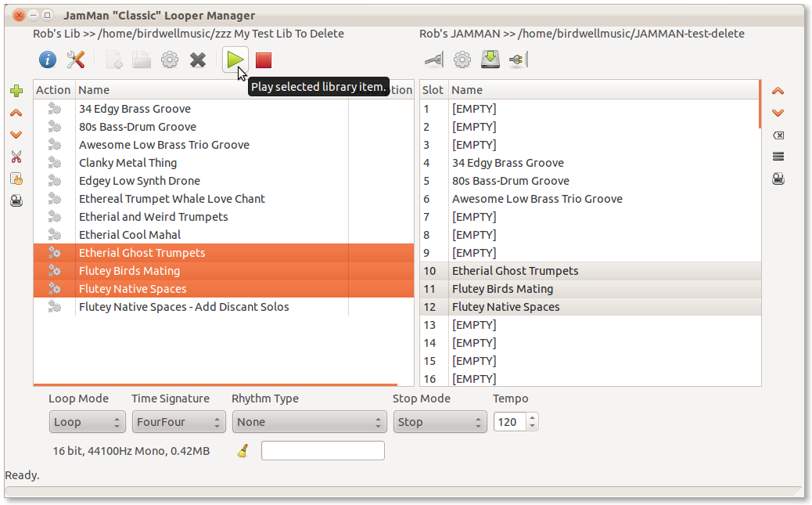
Task: Decrease Tempo with the down stepper arrow
Action: tap(533, 427)
